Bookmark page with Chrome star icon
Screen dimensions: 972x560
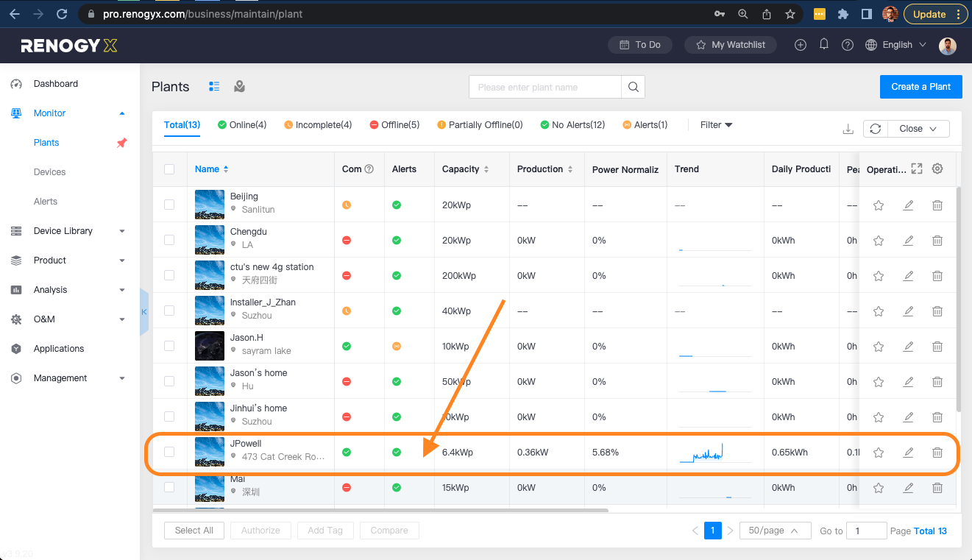(790, 14)
